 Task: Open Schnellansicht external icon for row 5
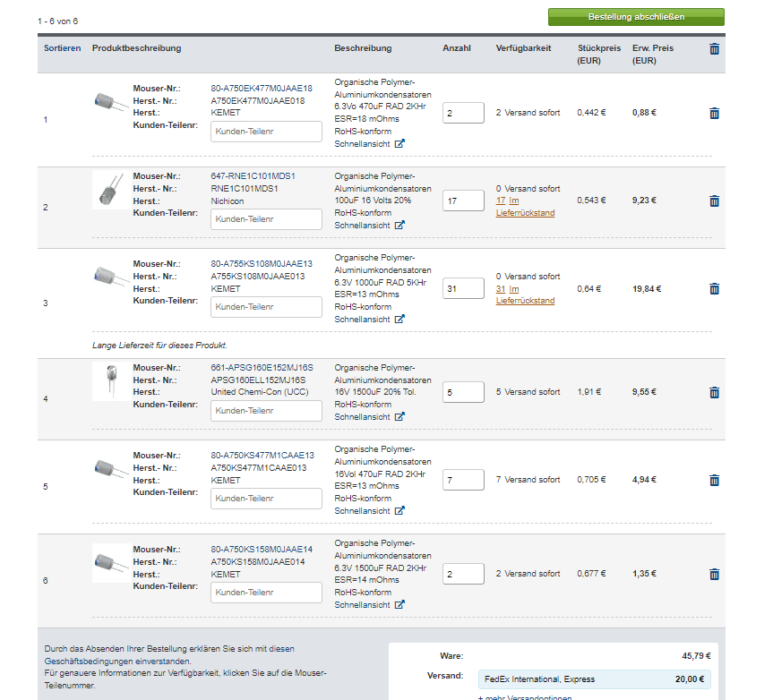[x=399, y=511]
